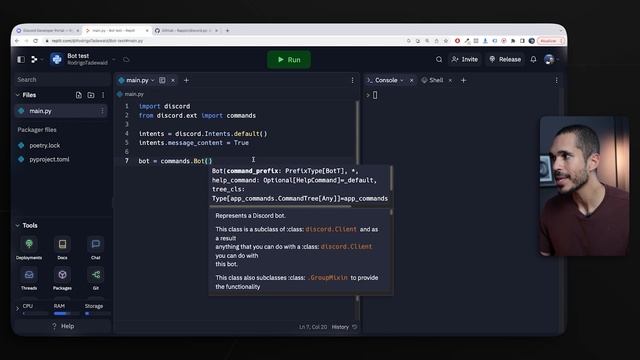Open the Docs tool
The width and height of the screenshot is (640, 360).
(62, 248)
